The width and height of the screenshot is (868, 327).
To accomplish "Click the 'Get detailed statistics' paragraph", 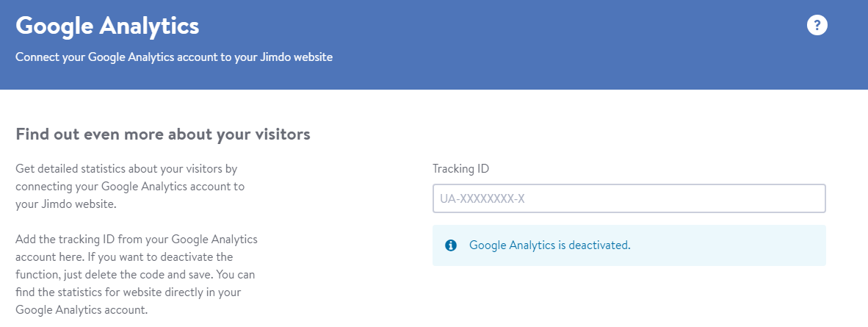I will 130,186.
